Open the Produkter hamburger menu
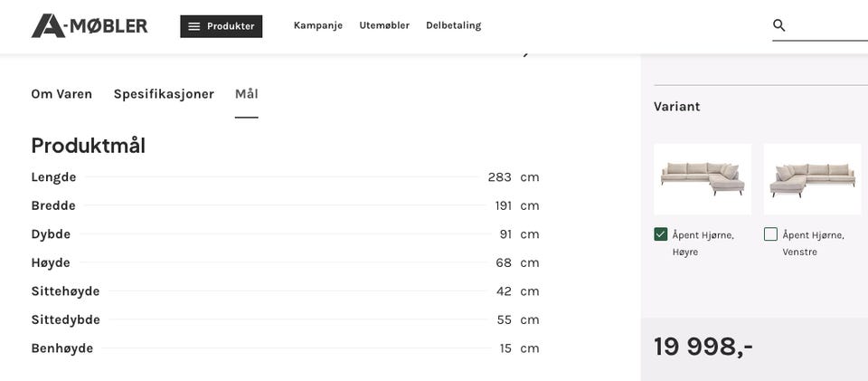Image resolution: width=868 pixels, height=381 pixels. (x=222, y=26)
